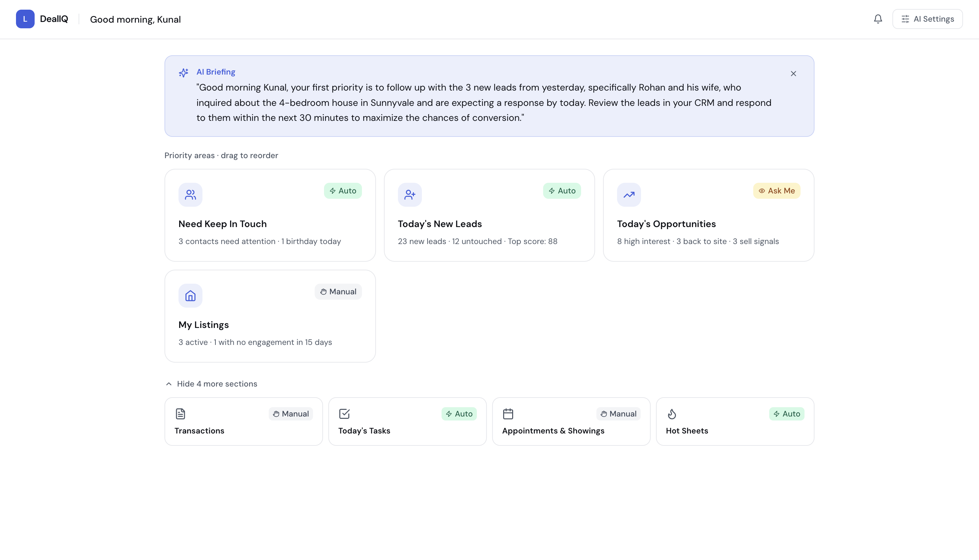Viewport: 979px width, 560px height.
Task: Click the Appointments & Showings calendar icon
Action: pyautogui.click(x=508, y=414)
